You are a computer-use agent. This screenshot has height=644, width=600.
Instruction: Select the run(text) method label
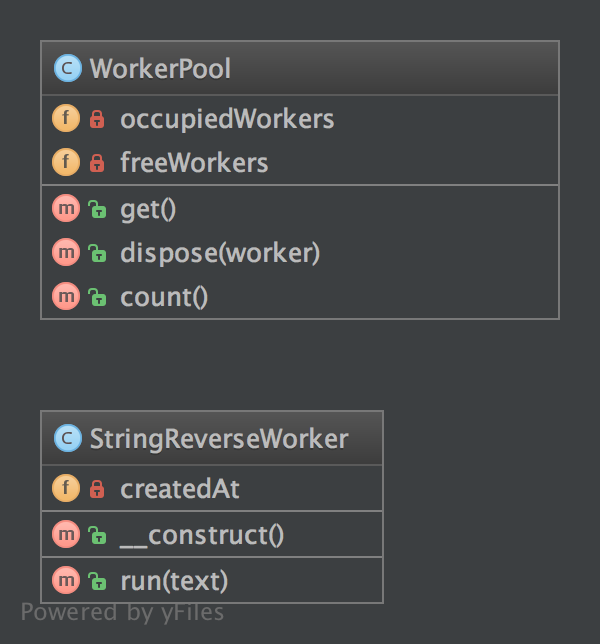(174, 580)
